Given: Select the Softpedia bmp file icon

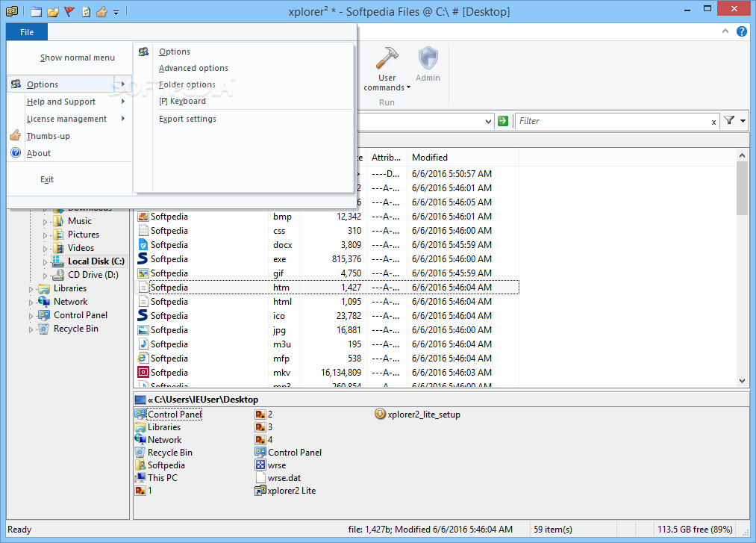Looking at the screenshot, I should coord(143,217).
